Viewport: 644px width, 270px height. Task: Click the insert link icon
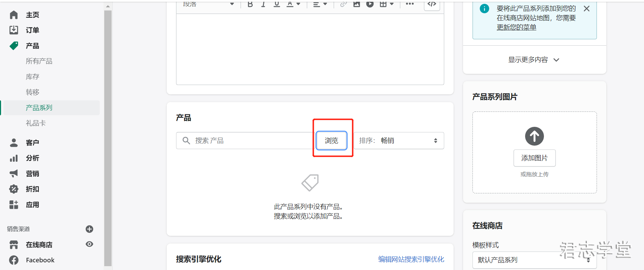pyautogui.click(x=343, y=4)
